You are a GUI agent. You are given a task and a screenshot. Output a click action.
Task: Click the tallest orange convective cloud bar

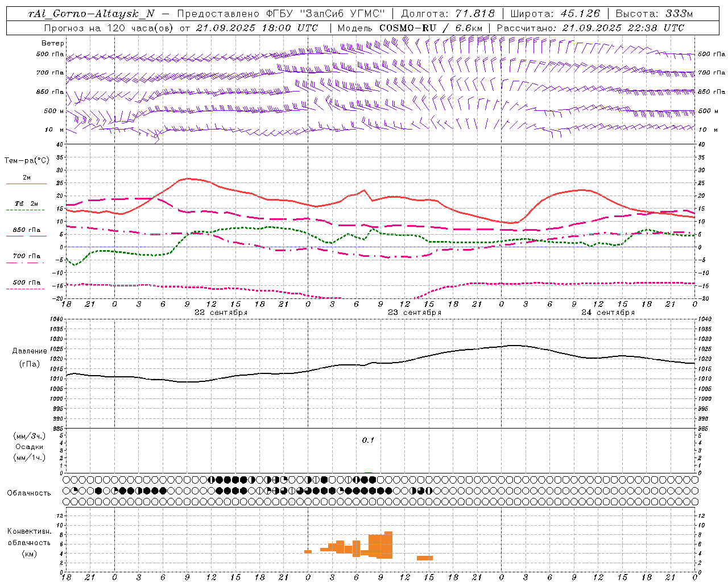388,545
